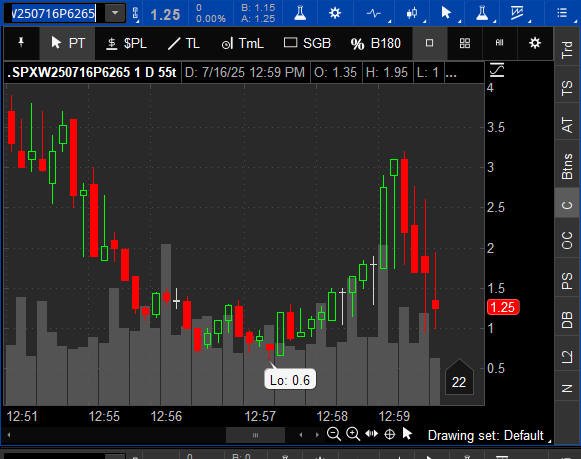Open the top-right list menu icon
581x459 pixels.
(x=562, y=13)
